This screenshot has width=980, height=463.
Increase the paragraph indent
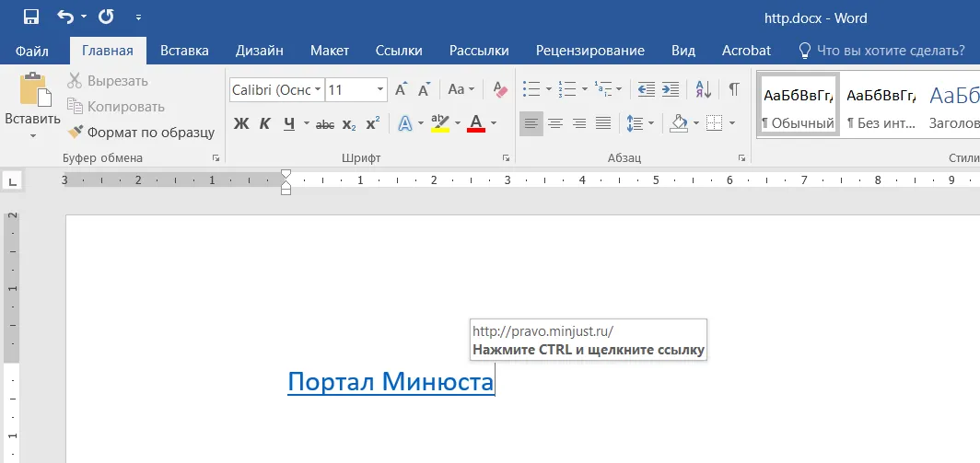[x=670, y=89]
